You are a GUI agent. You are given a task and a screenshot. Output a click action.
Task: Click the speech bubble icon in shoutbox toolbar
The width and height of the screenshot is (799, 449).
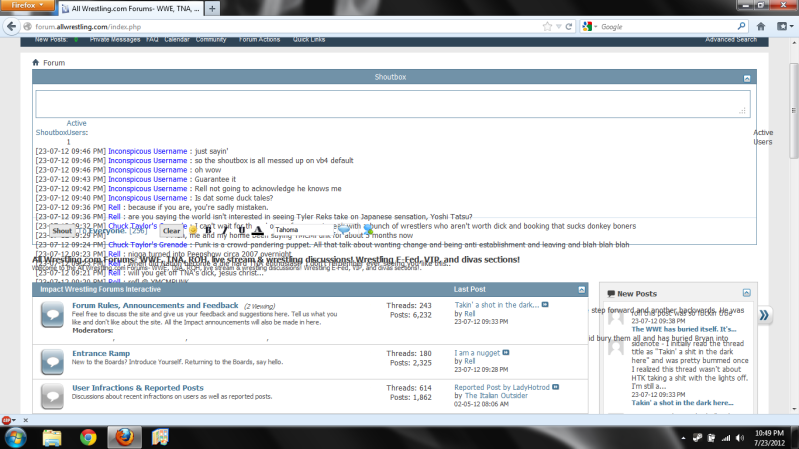click(344, 229)
